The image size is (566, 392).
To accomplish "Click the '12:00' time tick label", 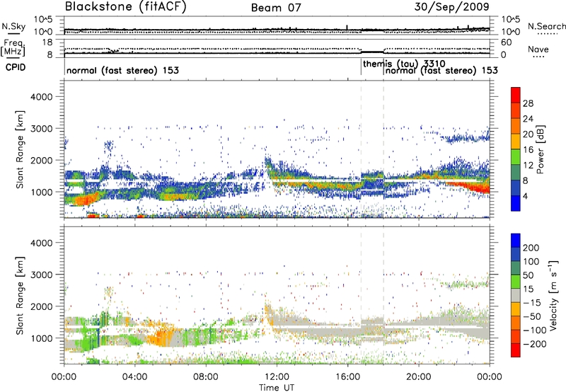I will click(277, 377).
